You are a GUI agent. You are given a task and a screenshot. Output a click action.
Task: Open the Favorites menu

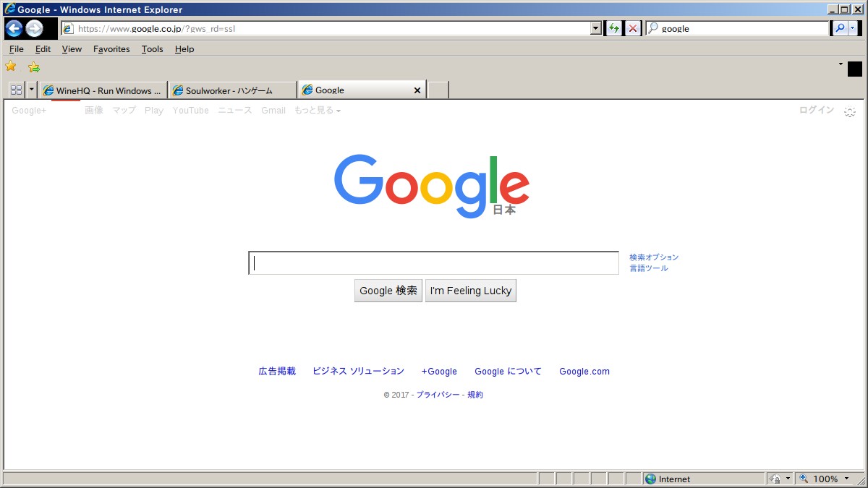(x=111, y=49)
